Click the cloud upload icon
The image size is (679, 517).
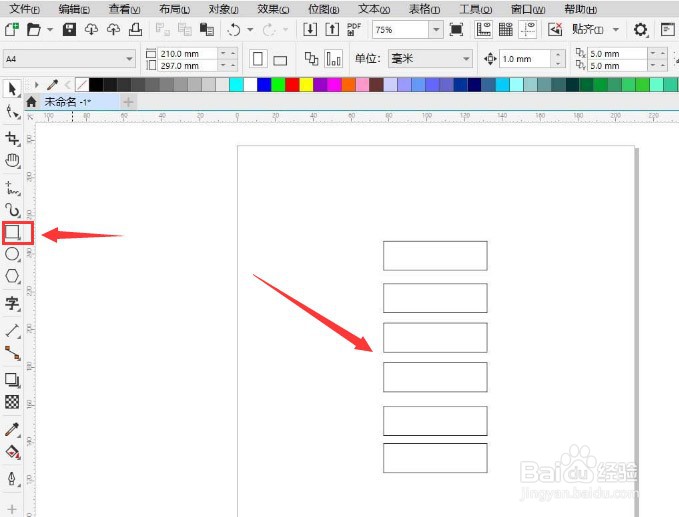coord(113,29)
